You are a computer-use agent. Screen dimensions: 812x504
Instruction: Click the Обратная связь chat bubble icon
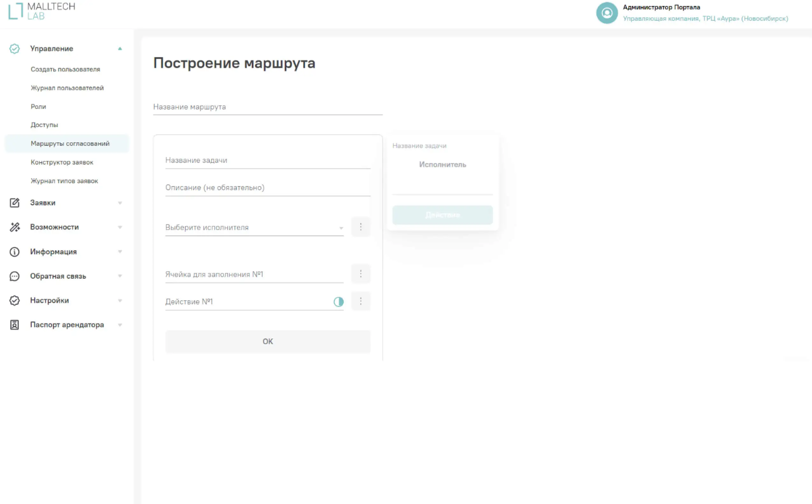[14, 276]
